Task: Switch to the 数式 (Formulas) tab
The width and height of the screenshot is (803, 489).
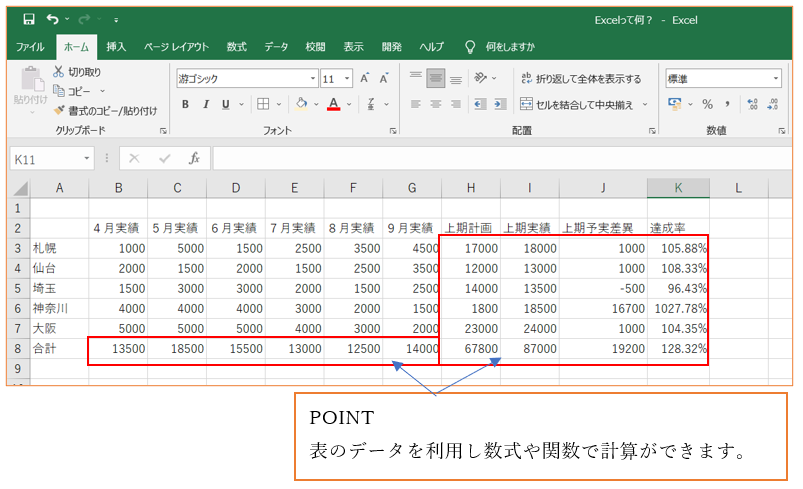Action: coord(237,47)
